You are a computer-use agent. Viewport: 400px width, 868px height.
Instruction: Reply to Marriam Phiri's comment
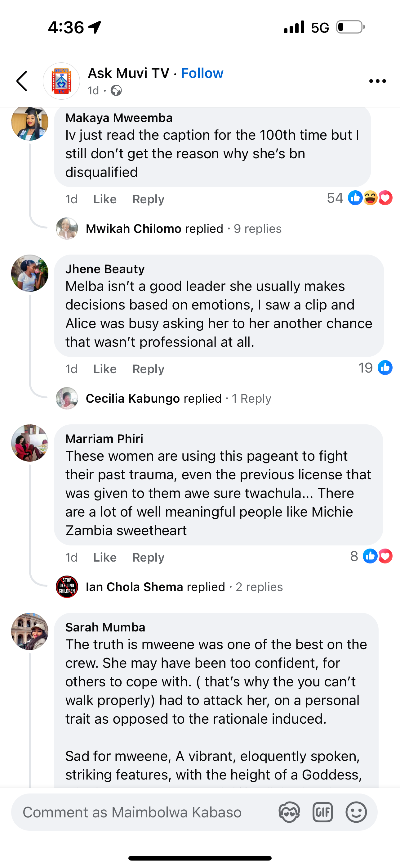[148, 557]
